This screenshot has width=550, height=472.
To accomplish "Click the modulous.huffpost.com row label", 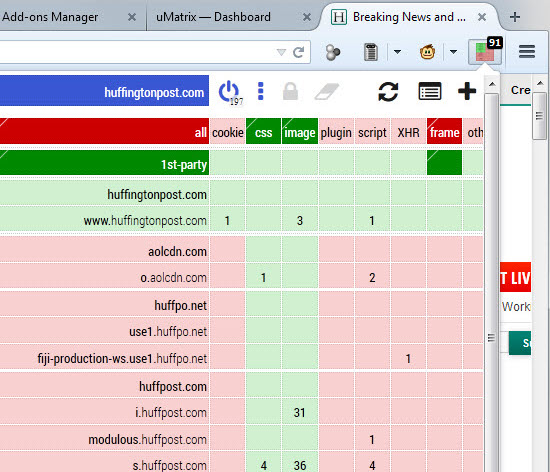I will tap(105, 438).
